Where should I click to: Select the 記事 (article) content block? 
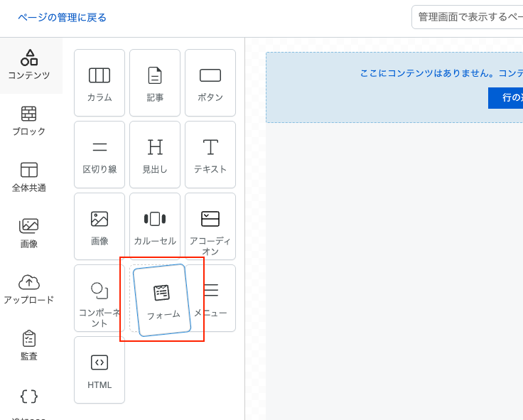[155, 83]
